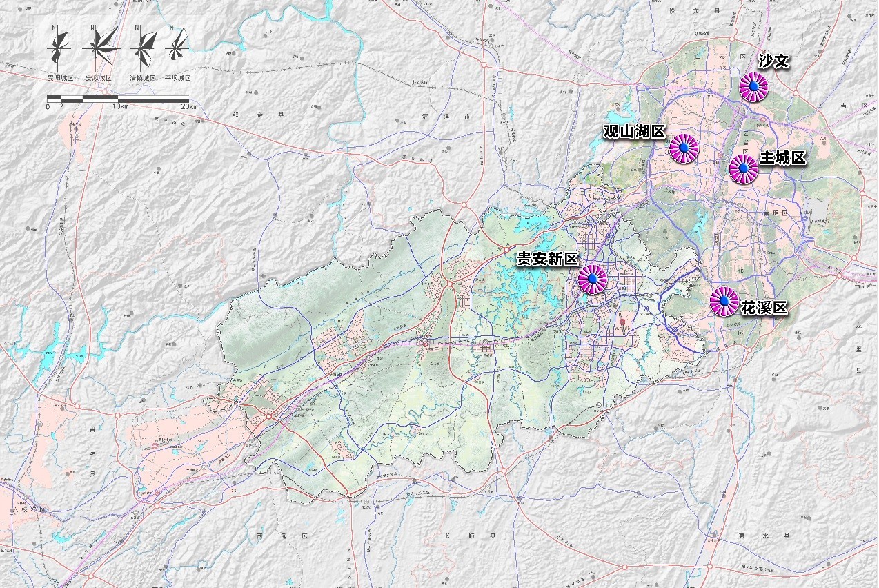Select the 观山湖区 sunburst marker
This screenshot has width=879, height=588.
(x=684, y=148)
